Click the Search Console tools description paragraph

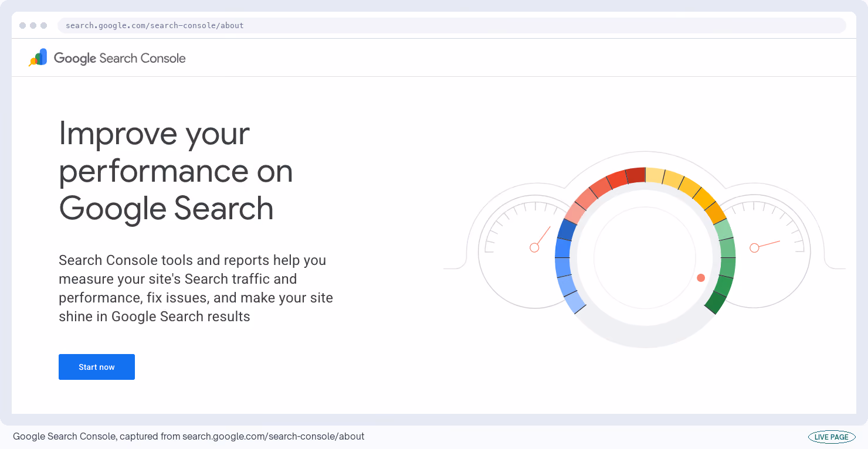tap(196, 288)
